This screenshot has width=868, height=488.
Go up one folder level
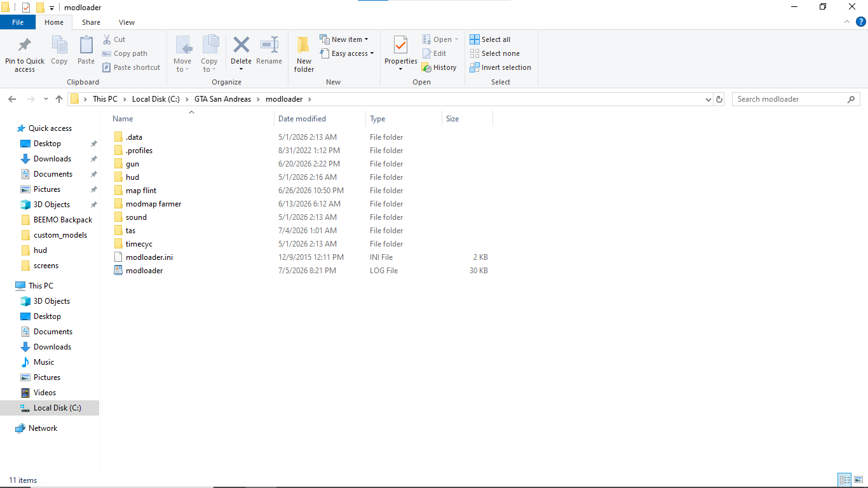coord(59,99)
